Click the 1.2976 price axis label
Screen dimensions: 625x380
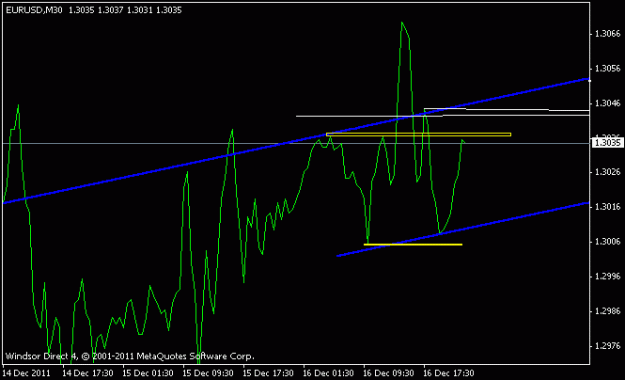tap(607, 346)
